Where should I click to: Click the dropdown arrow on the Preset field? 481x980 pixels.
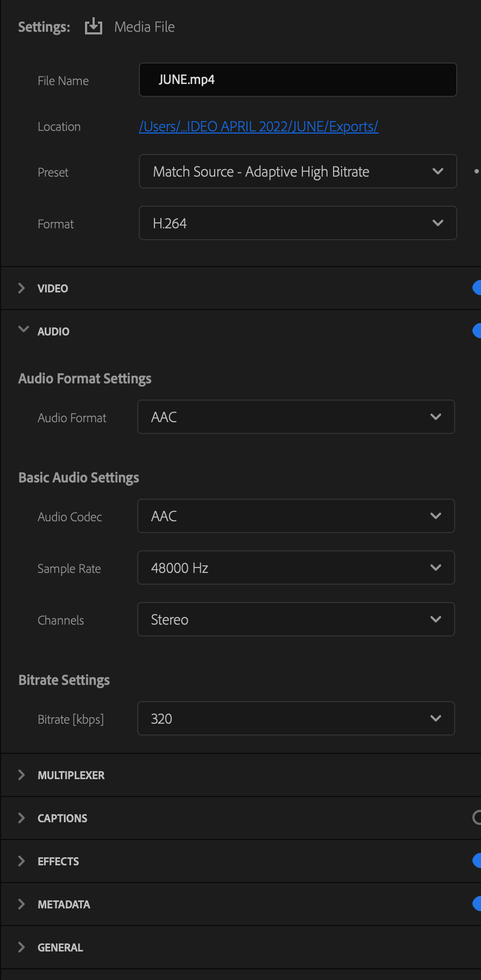(x=437, y=171)
